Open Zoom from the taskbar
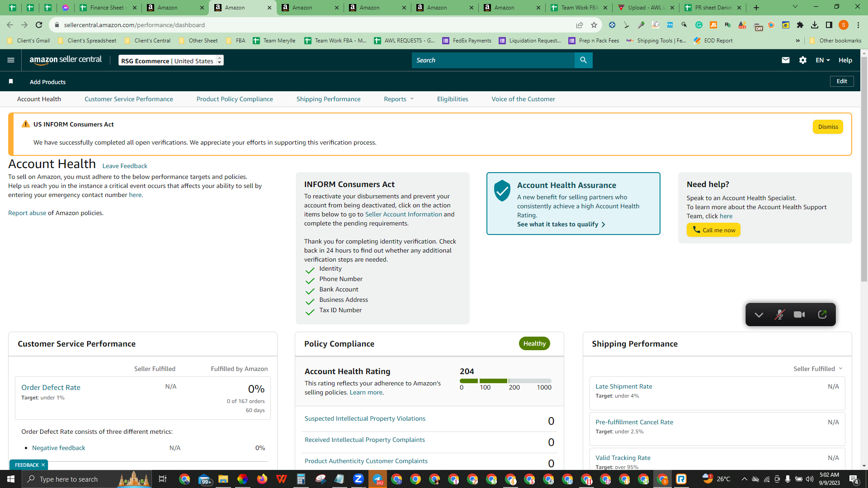This screenshot has width=868, height=488. tap(359, 479)
